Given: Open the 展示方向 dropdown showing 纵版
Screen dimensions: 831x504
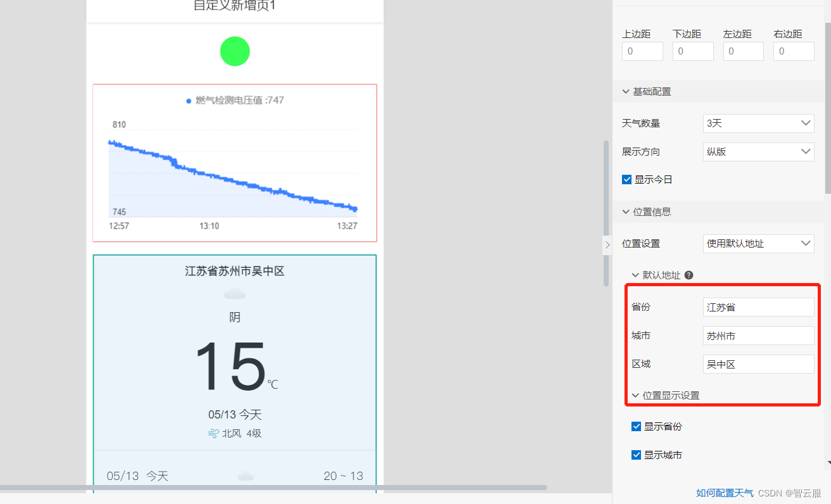Looking at the screenshot, I should pyautogui.click(x=759, y=151).
